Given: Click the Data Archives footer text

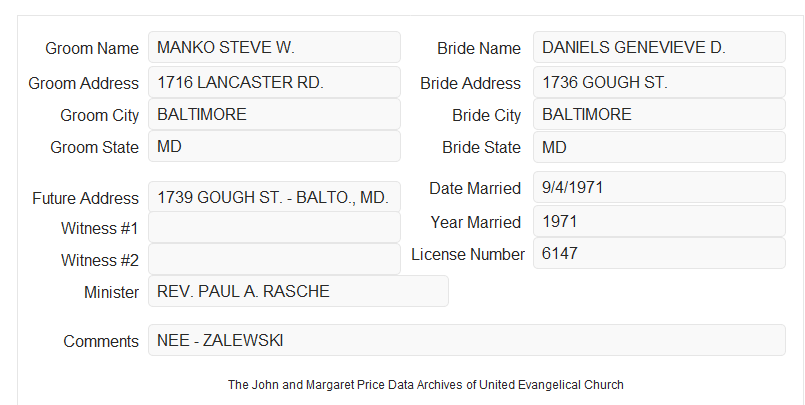Looking at the screenshot, I should click(x=426, y=385).
